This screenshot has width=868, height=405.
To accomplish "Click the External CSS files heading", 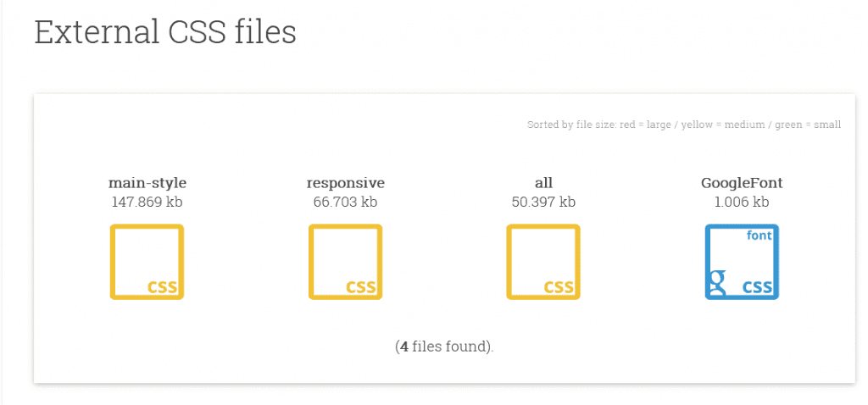I will (x=165, y=32).
